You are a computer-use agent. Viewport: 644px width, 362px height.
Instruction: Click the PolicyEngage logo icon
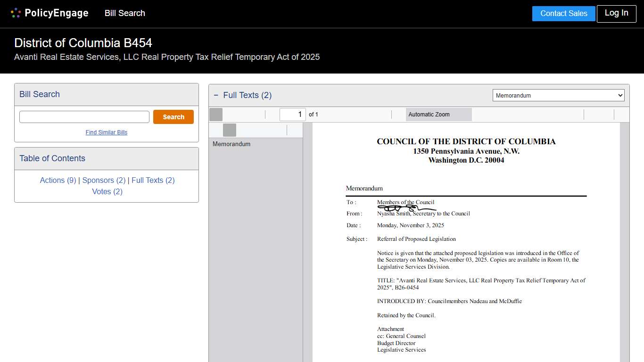[15, 13]
